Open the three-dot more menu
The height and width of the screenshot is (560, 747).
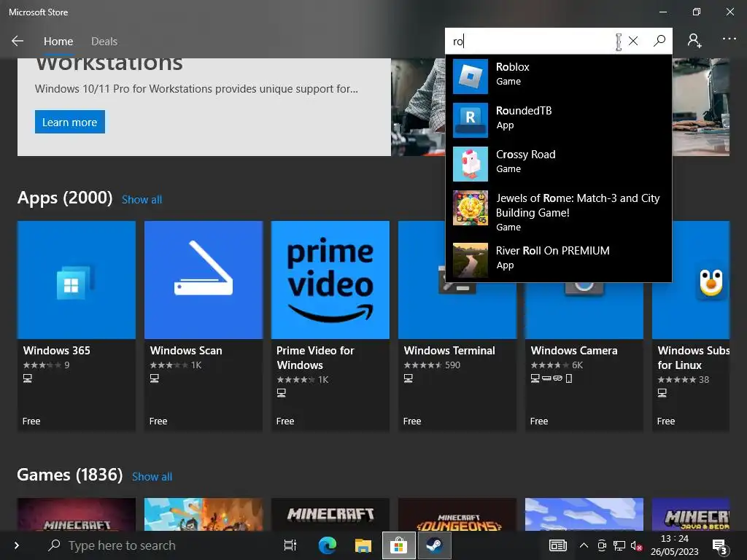(x=729, y=39)
